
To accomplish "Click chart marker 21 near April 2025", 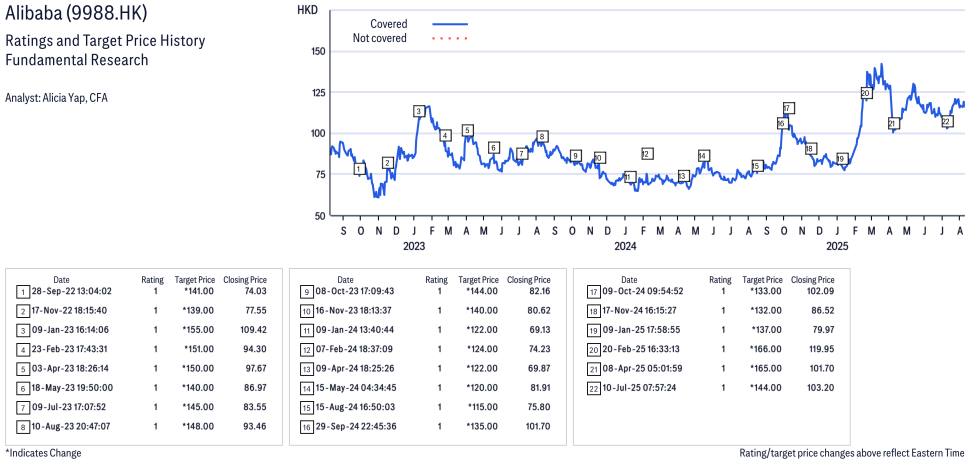I will [x=894, y=123].
